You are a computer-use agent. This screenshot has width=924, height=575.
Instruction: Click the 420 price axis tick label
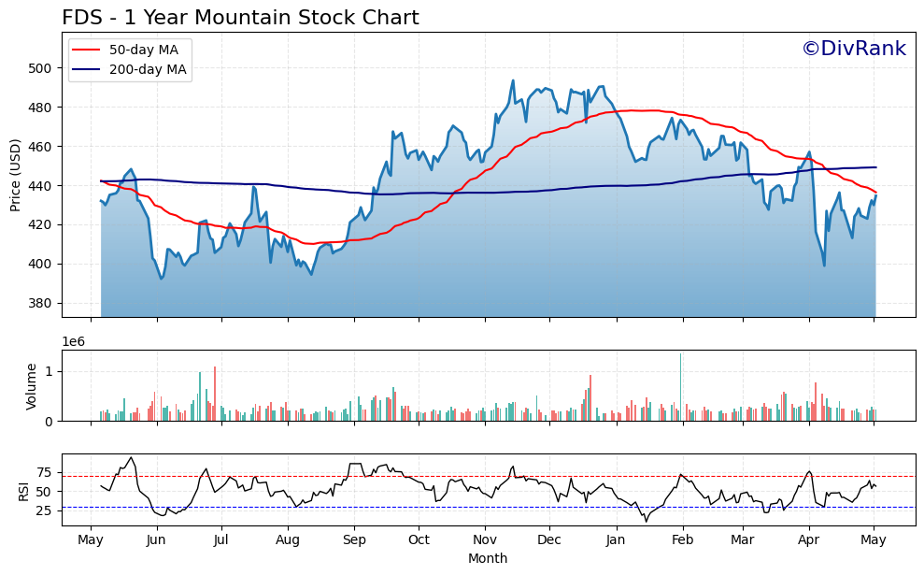coord(40,224)
